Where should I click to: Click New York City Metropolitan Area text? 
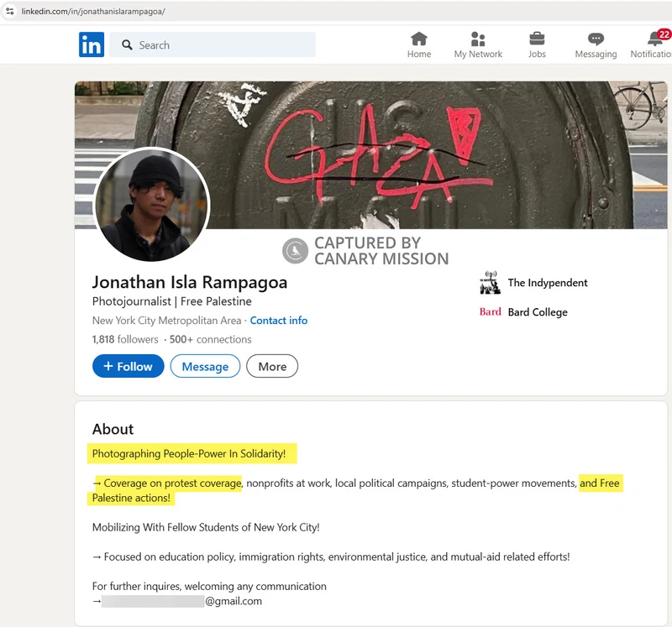pos(166,321)
